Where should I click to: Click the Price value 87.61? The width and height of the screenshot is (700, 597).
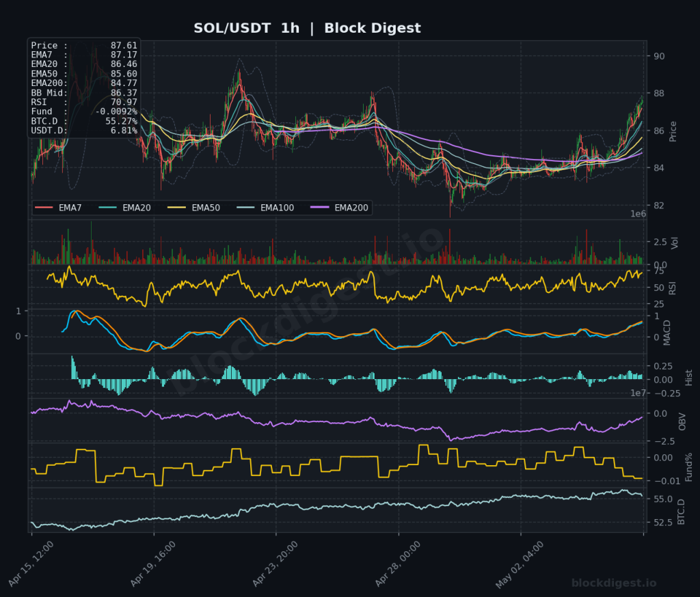[124, 46]
